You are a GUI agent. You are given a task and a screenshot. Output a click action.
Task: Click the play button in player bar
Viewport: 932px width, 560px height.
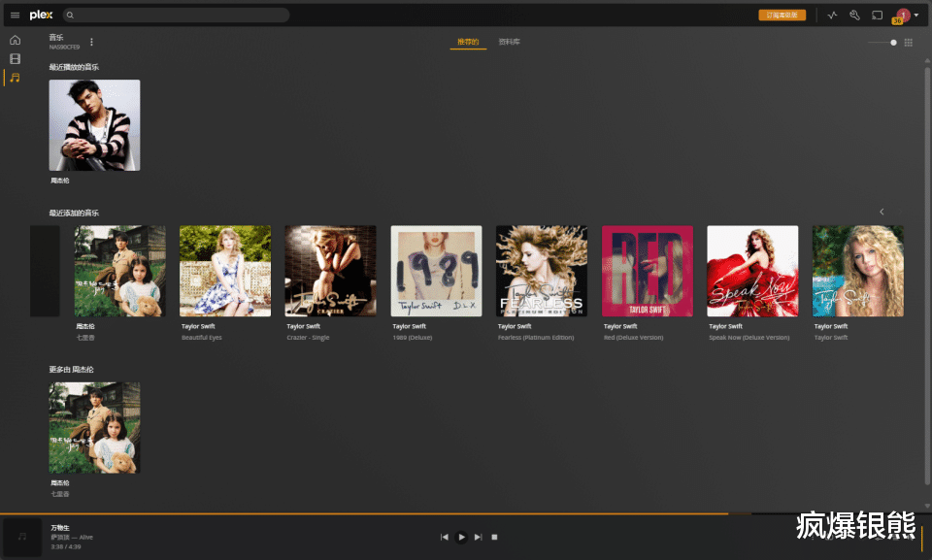coord(461,538)
